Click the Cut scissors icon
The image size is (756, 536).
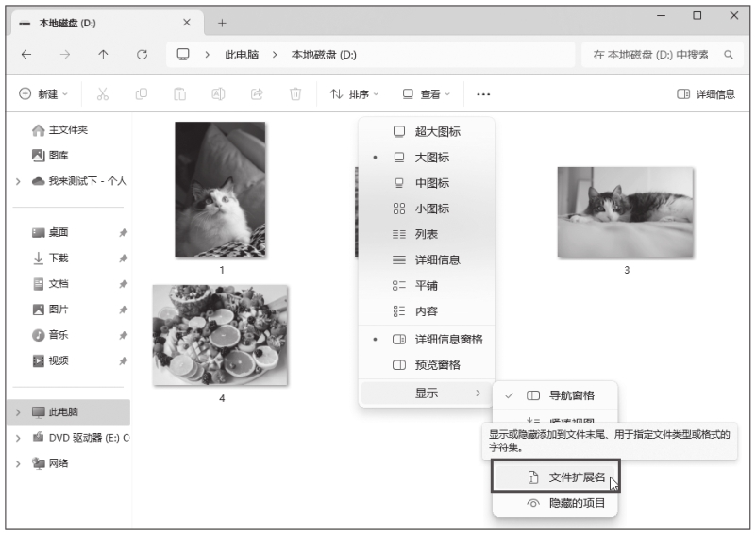[x=103, y=94]
